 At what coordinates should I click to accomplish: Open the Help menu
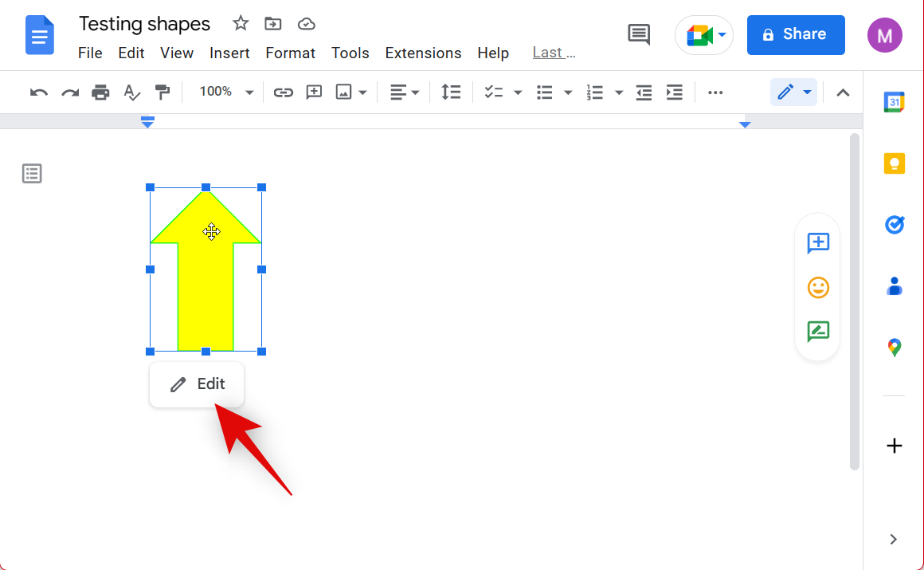coord(493,53)
